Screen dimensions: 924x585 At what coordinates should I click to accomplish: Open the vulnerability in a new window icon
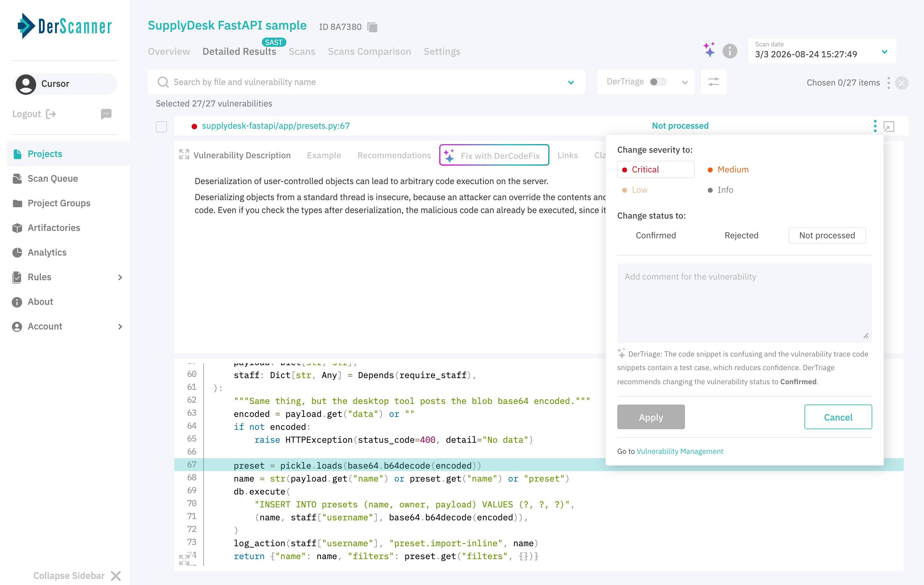pos(889,126)
